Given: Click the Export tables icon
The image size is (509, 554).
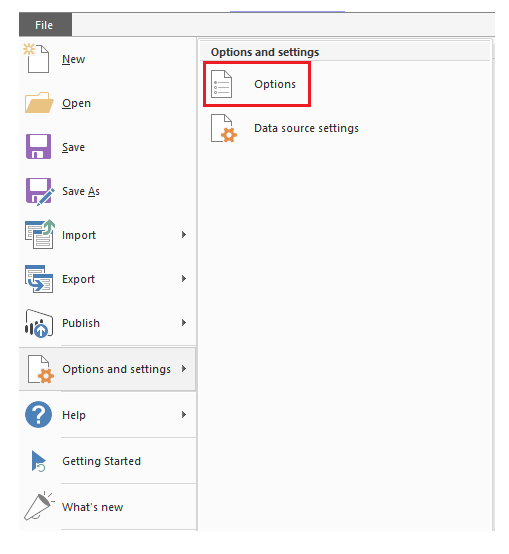Looking at the screenshot, I should coord(39,279).
